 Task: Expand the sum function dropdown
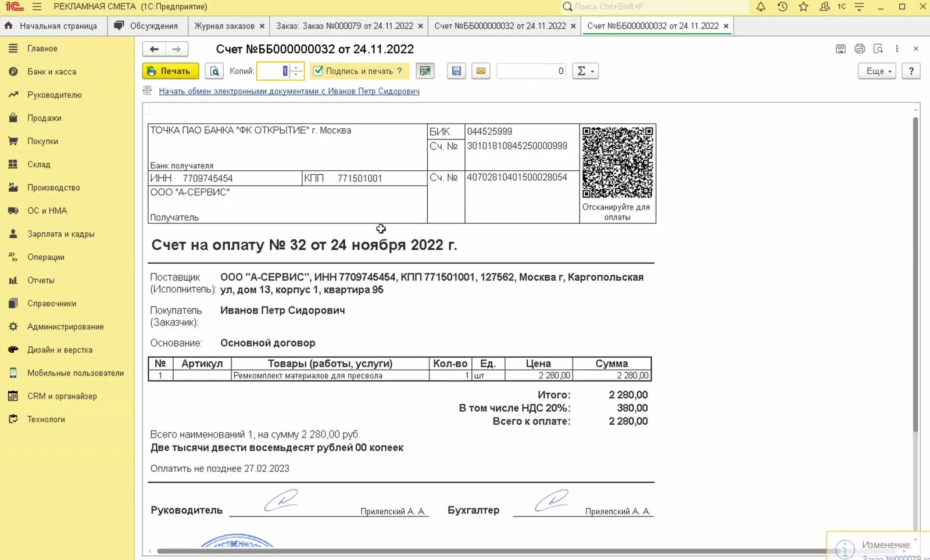pyautogui.click(x=585, y=71)
